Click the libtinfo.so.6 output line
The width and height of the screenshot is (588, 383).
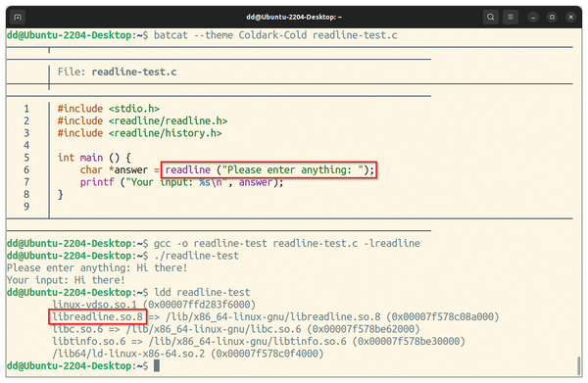click(259, 342)
